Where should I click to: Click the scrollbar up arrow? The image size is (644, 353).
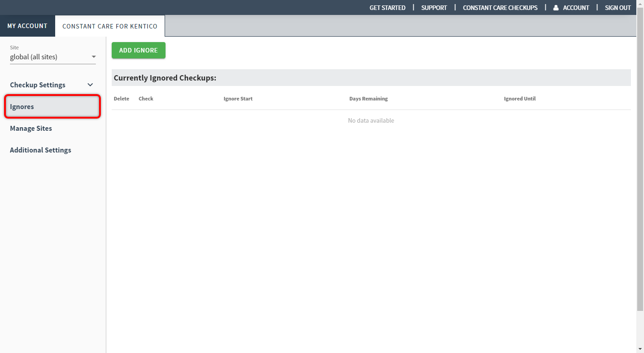coord(640,4)
